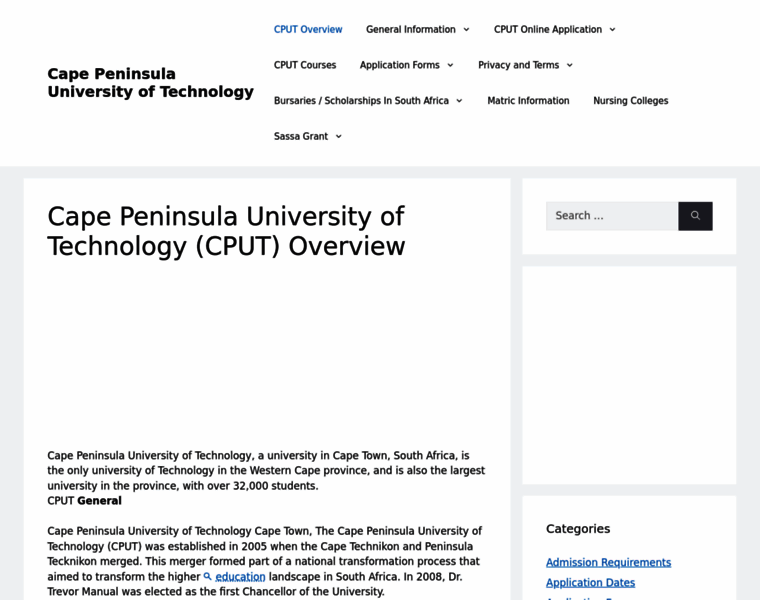The height and width of the screenshot is (600, 760).
Task: Click the page heading CPUT Overview
Action: (x=226, y=231)
